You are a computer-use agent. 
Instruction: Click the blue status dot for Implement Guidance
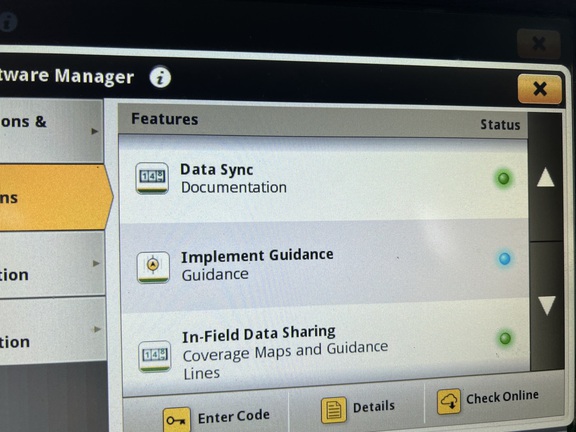click(x=504, y=258)
